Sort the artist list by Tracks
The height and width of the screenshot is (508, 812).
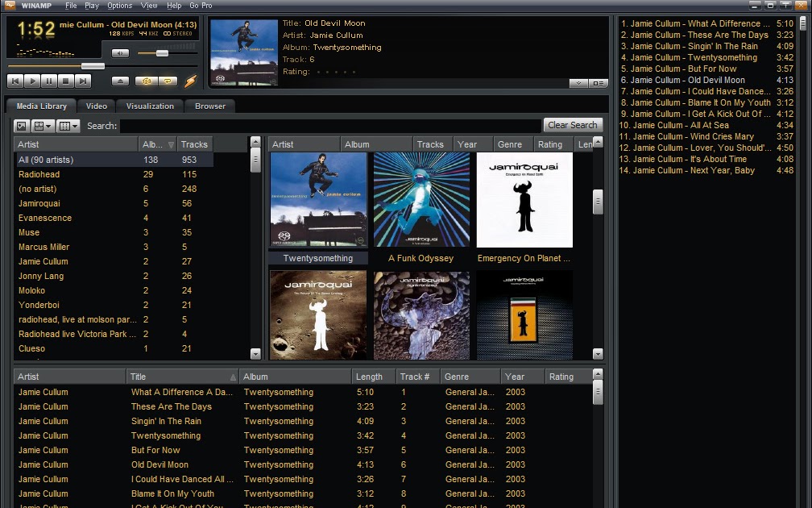(194, 144)
